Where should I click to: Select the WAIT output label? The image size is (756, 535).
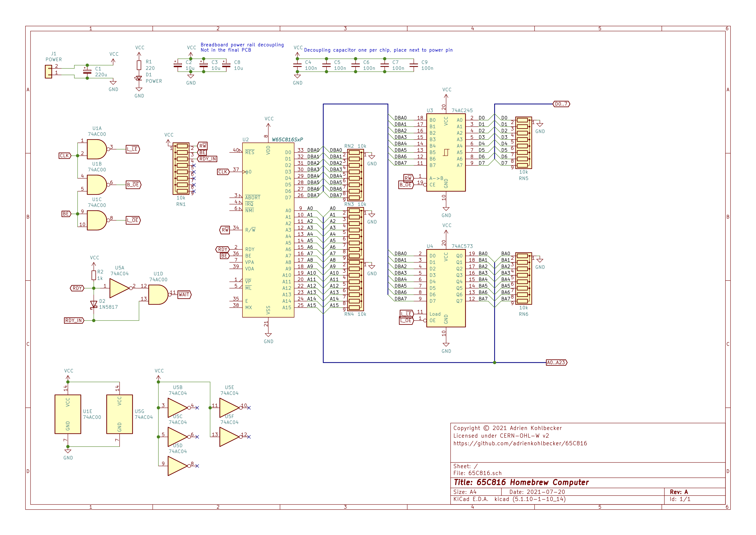tap(184, 295)
